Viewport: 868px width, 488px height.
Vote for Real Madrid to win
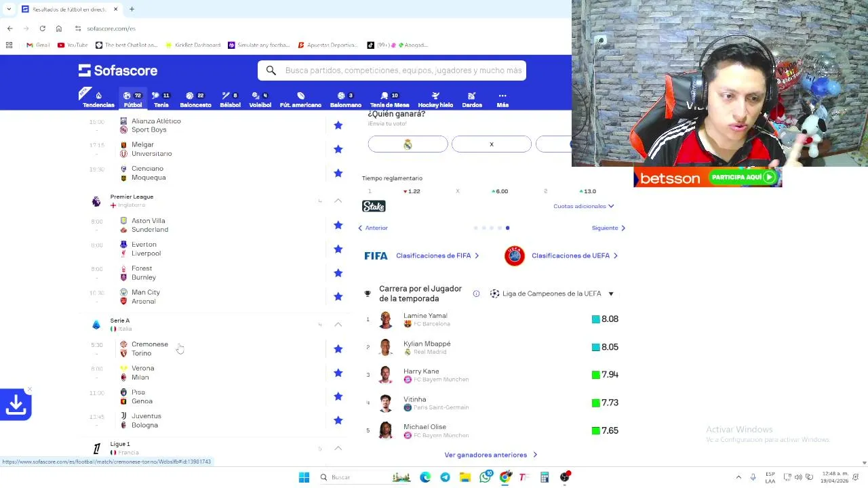[408, 144]
